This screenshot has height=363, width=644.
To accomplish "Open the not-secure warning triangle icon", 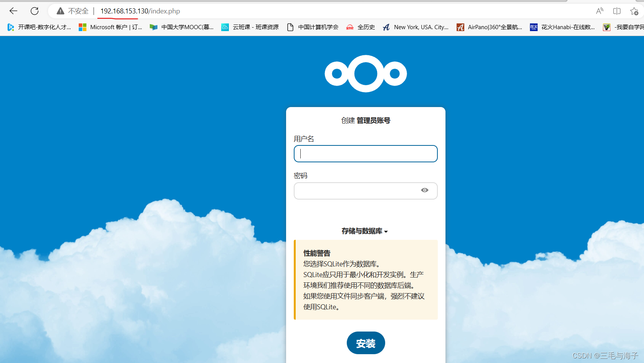I will coord(60,11).
